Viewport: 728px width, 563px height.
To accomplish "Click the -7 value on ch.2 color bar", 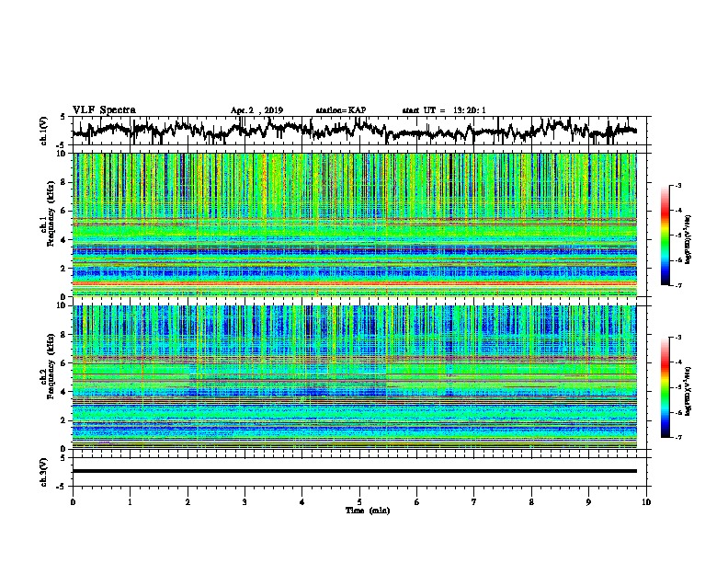I will pos(678,438).
